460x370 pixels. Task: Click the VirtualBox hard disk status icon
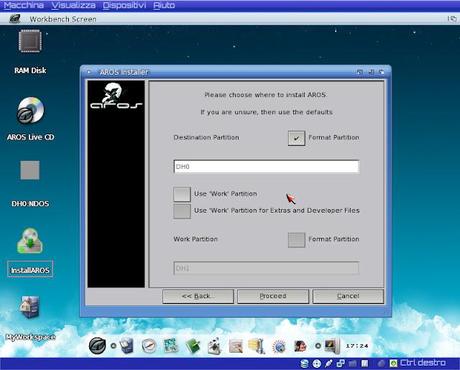click(304, 363)
